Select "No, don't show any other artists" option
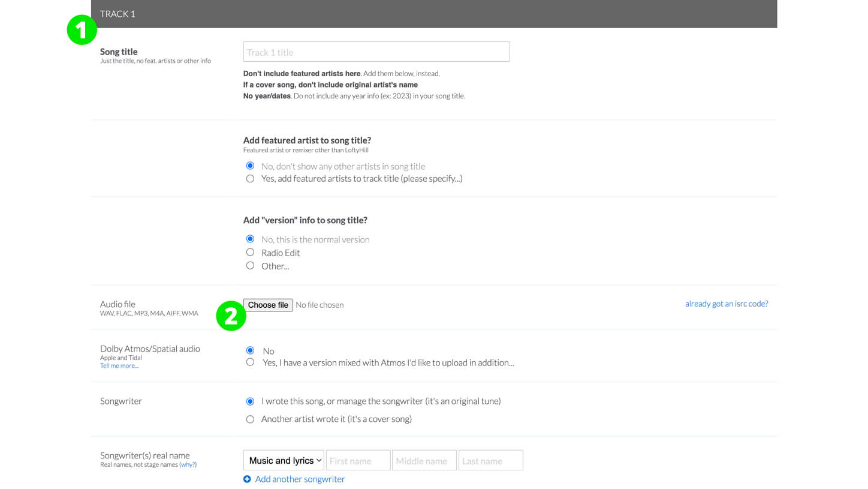 [x=250, y=166]
